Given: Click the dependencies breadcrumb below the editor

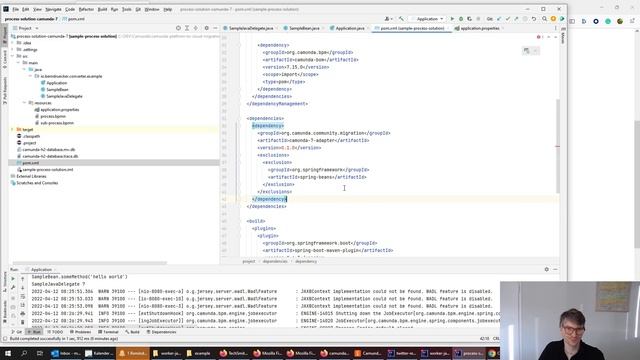Looking at the screenshot, I should (x=275, y=261).
